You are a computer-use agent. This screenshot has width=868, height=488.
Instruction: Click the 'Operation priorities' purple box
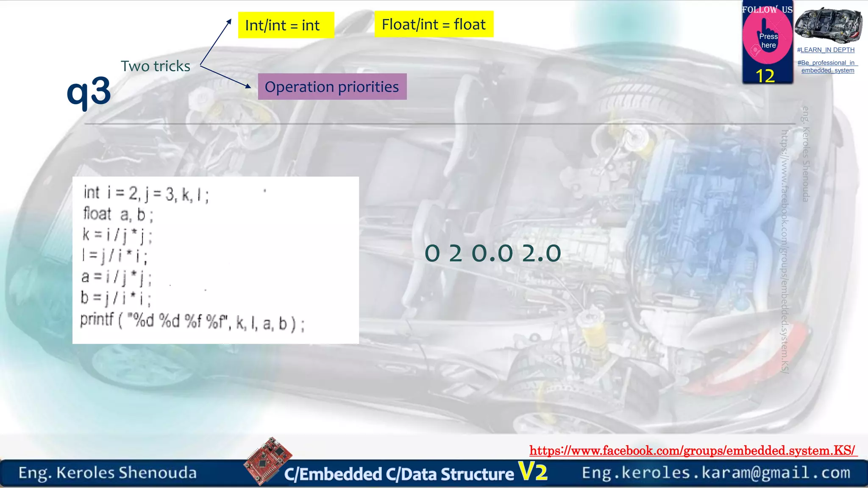coord(332,86)
